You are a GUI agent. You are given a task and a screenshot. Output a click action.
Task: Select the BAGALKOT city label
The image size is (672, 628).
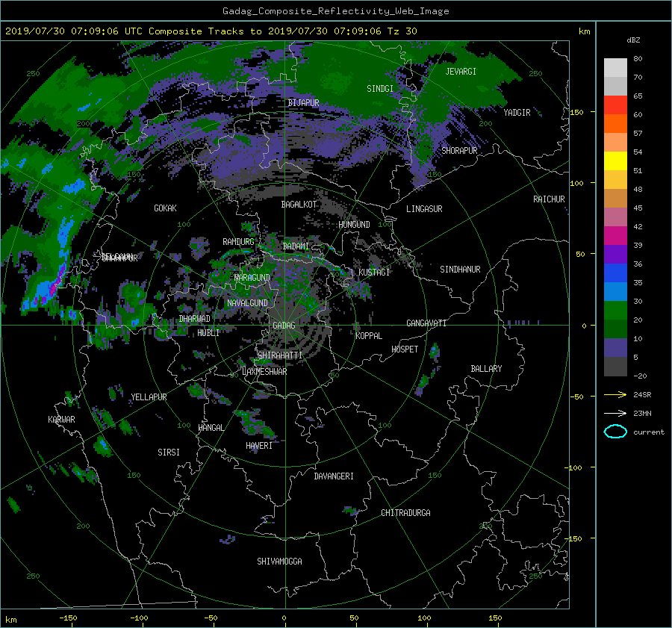pyautogui.click(x=299, y=205)
